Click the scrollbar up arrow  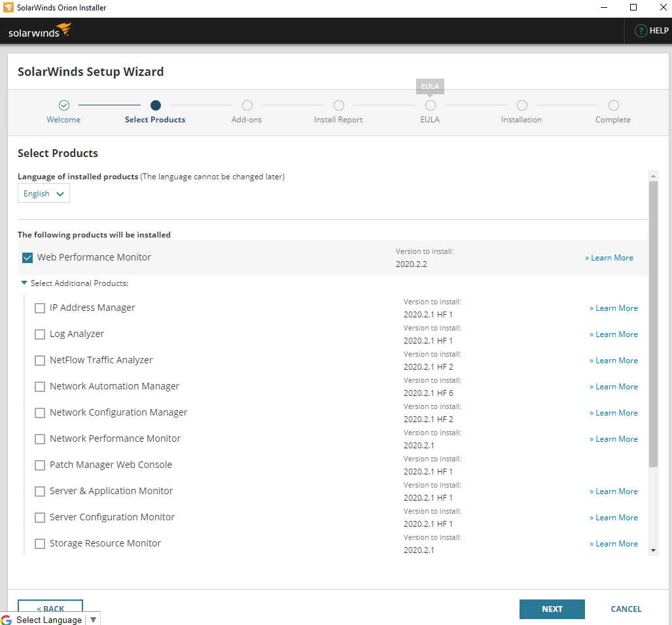653,176
